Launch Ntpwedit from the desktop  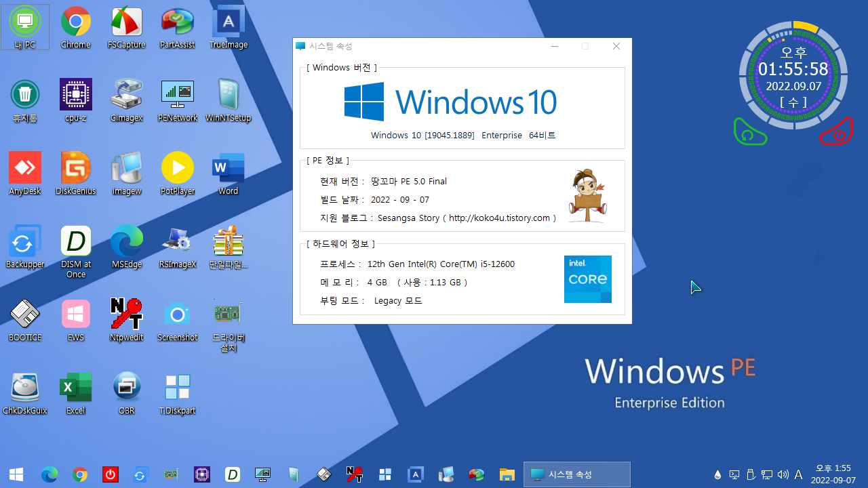click(x=127, y=321)
